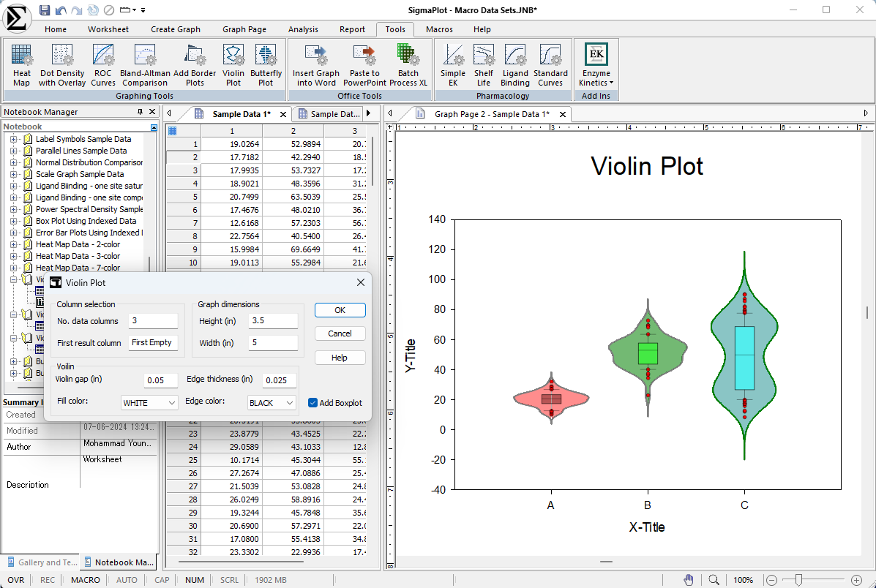Click the Paste to PowerPoint icon

pyautogui.click(x=364, y=64)
